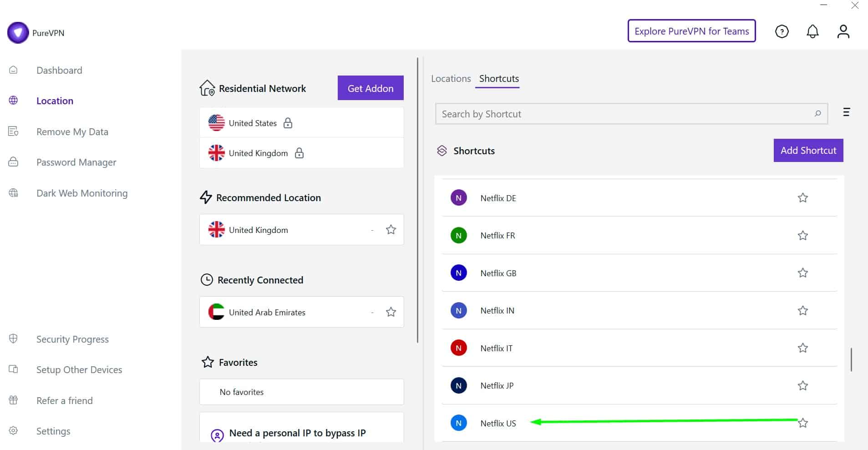The height and width of the screenshot is (450, 868).
Task: Click the Get Addon button
Action: click(371, 88)
